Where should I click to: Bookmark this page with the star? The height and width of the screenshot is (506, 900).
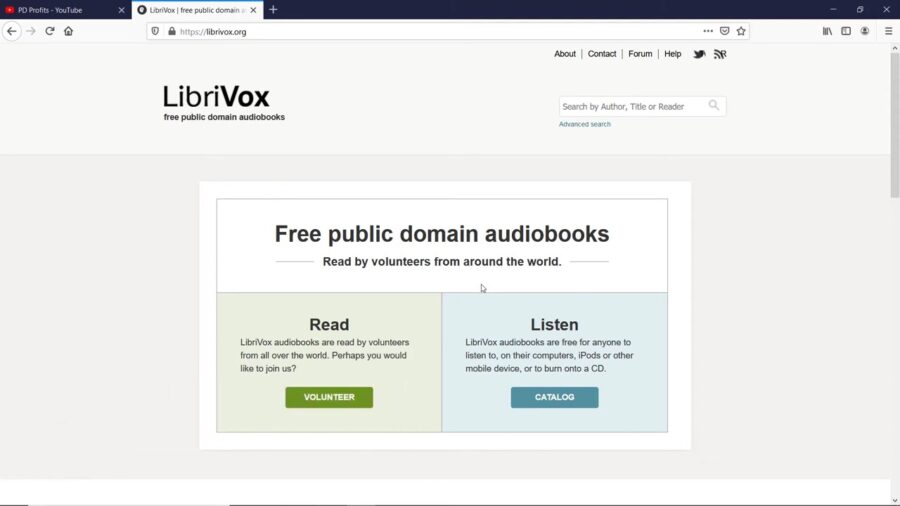coord(741,31)
